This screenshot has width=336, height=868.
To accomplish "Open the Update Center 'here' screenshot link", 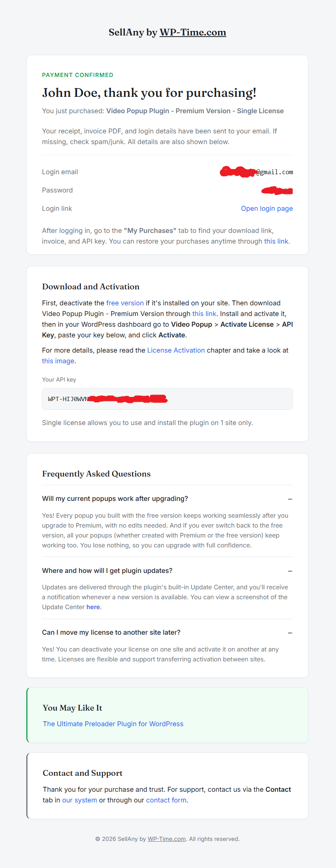I will coord(93,607).
